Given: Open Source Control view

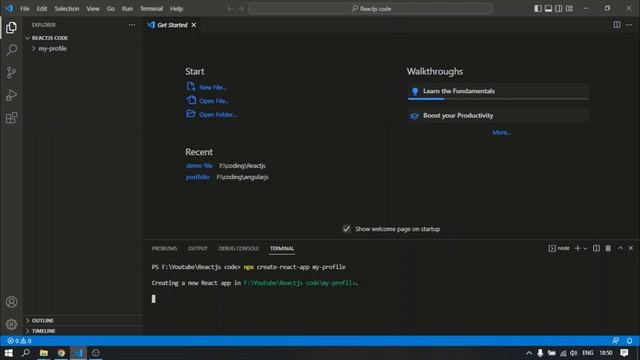Looking at the screenshot, I should tap(11, 73).
